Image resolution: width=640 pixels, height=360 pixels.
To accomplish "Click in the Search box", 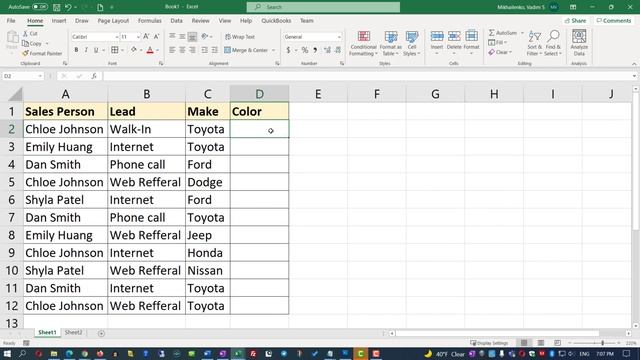I will pyautogui.click(x=323, y=7).
